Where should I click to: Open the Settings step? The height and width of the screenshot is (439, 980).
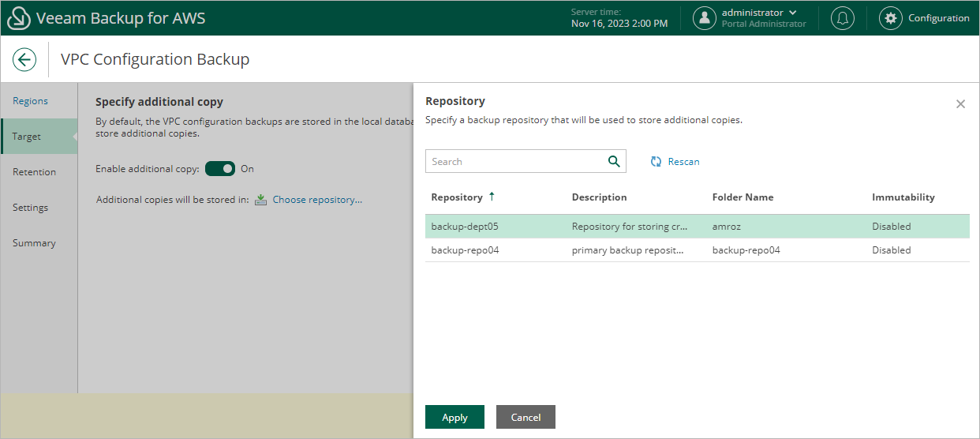coord(30,208)
